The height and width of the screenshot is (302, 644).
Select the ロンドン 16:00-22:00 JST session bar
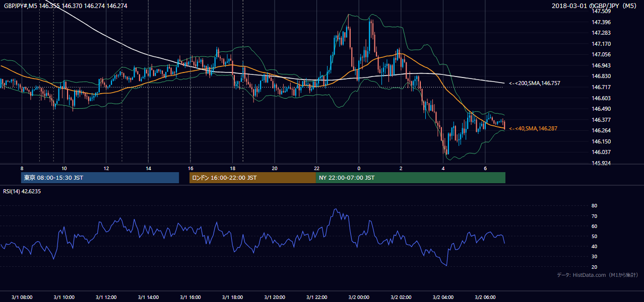252,178
